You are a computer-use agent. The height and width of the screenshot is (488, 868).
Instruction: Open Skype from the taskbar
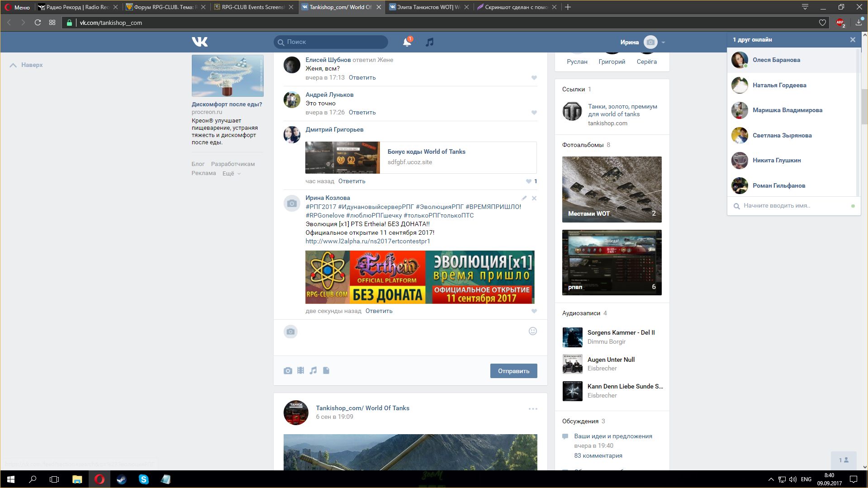coord(143,479)
